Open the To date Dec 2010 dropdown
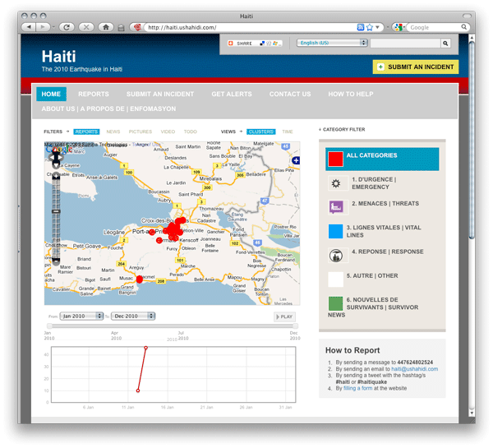493x448 pixels. (133, 316)
